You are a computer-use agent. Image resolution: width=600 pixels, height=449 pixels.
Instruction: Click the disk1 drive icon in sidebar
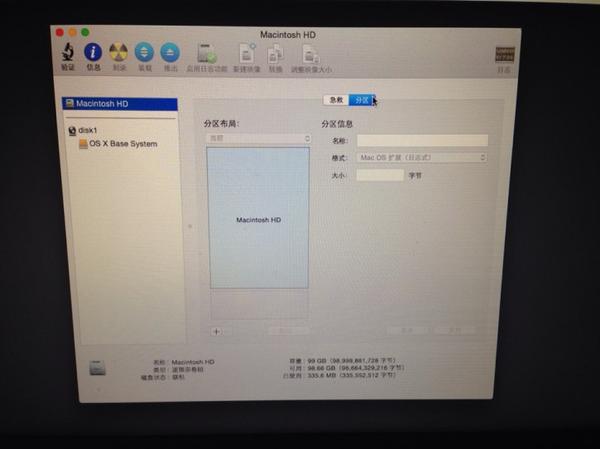[x=72, y=131]
